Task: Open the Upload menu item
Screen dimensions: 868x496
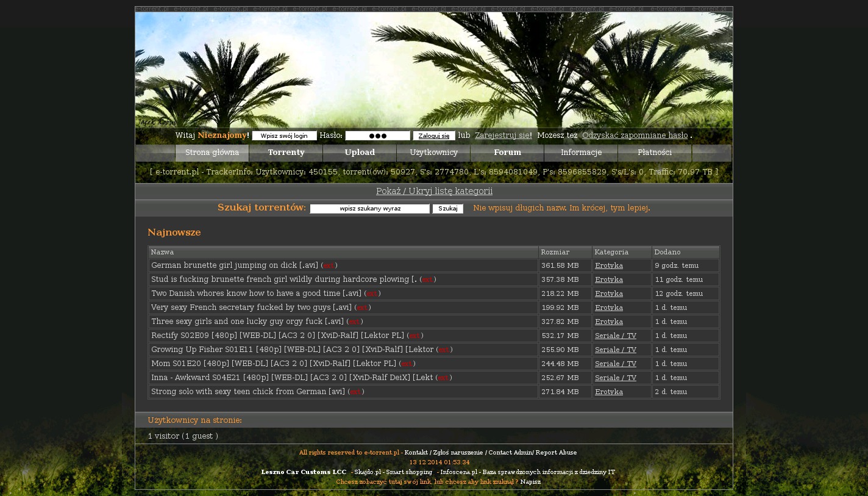Action: (360, 153)
